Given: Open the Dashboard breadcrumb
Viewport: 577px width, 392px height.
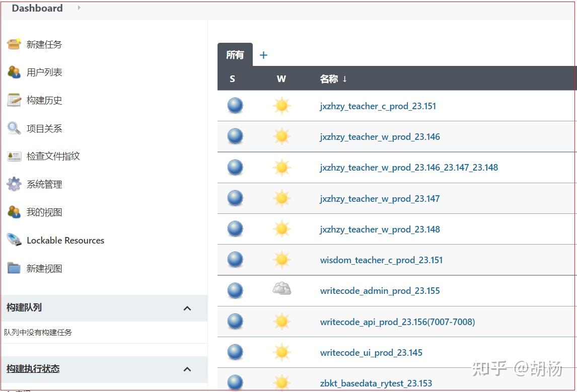Looking at the screenshot, I should coord(37,8).
